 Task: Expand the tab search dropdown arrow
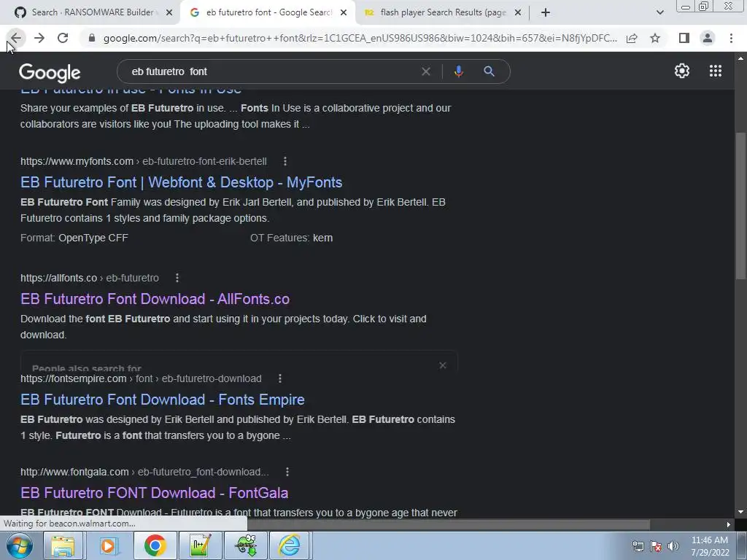click(659, 12)
